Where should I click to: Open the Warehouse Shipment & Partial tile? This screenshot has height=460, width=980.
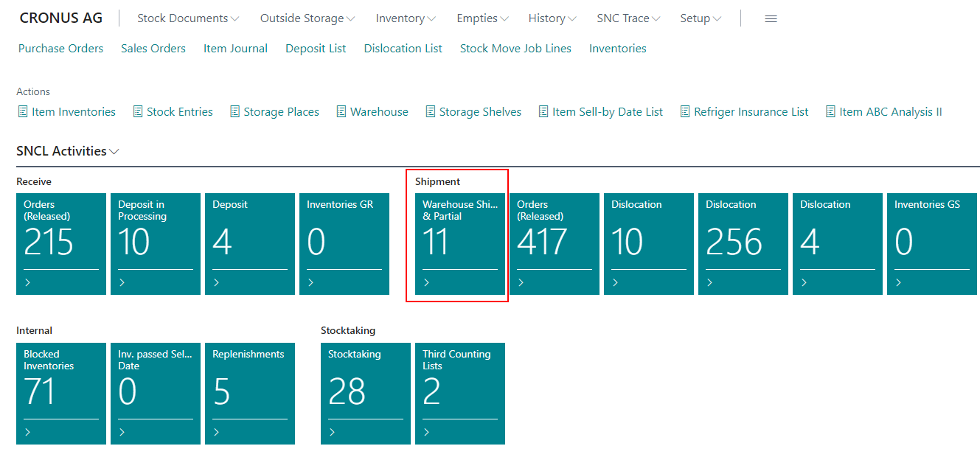460,243
